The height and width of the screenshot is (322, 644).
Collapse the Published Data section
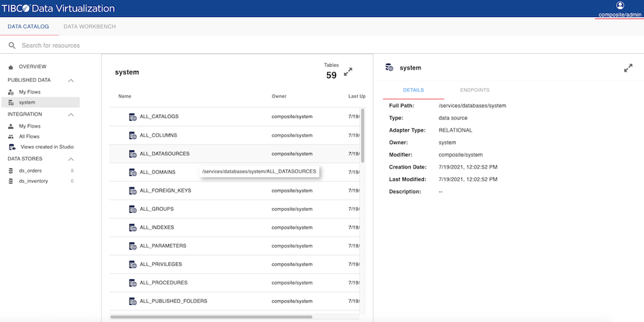(71, 80)
